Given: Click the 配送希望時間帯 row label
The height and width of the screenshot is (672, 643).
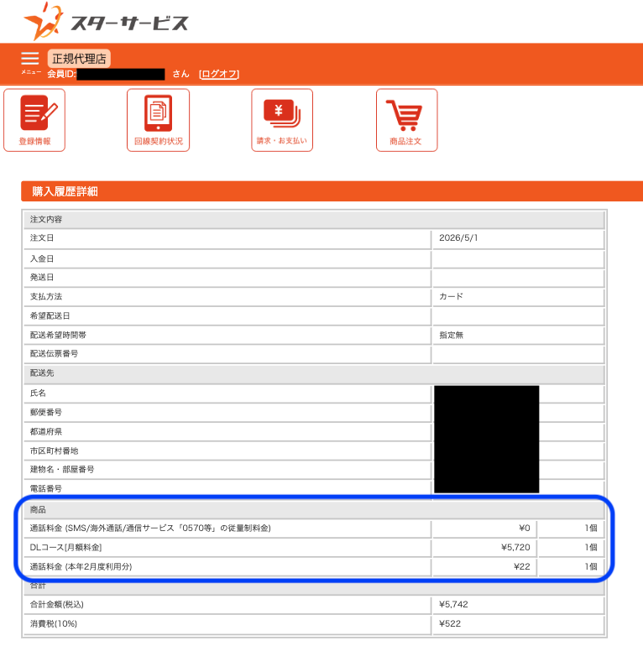Looking at the screenshot, I should pos(58,335).
